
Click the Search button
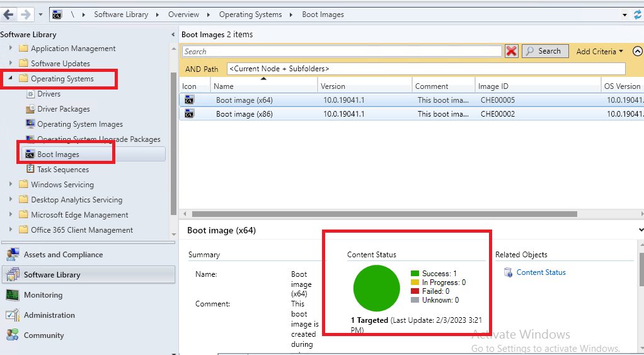pos(546,51)
